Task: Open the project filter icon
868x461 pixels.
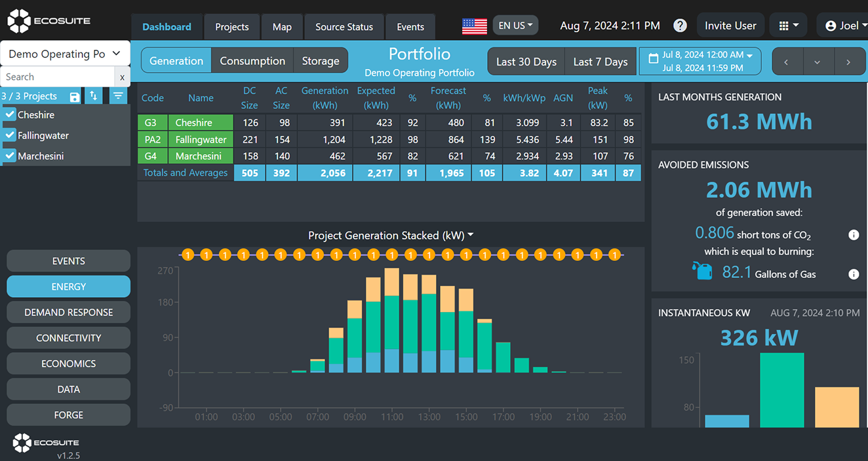Action: click(118, 96)
